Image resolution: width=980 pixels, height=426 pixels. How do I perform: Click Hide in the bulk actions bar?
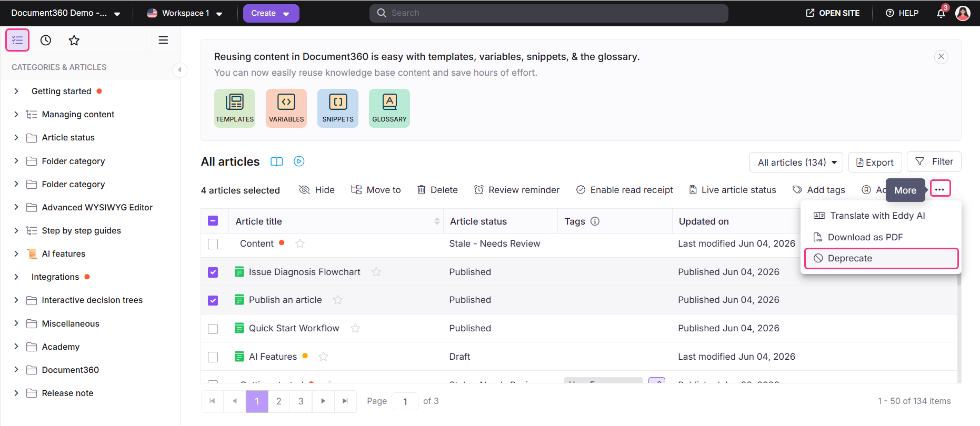click(x=317, y=190)
